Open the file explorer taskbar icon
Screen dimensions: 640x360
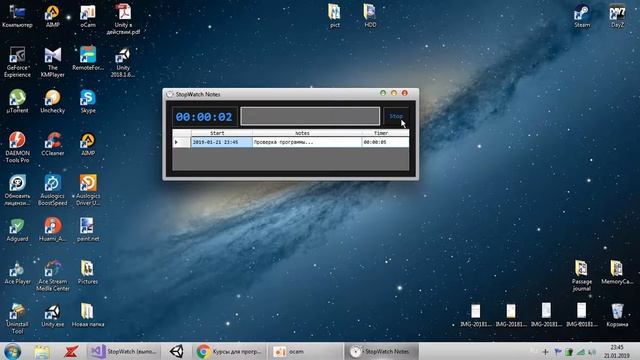[x=42, y=351]
